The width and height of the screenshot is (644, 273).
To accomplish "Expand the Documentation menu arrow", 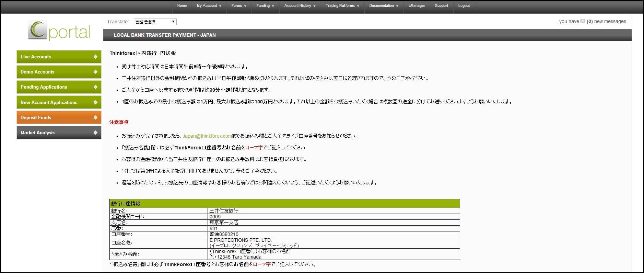I will pos(397,6).
